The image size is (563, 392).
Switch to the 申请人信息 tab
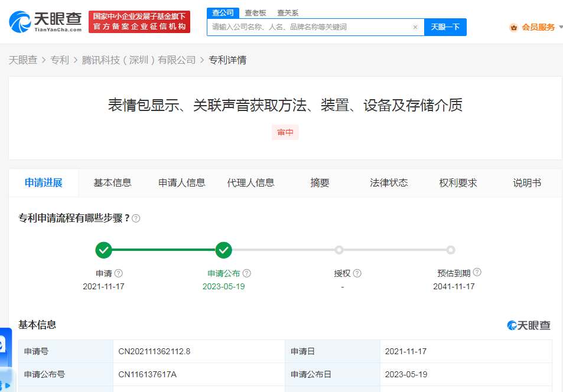182,183
